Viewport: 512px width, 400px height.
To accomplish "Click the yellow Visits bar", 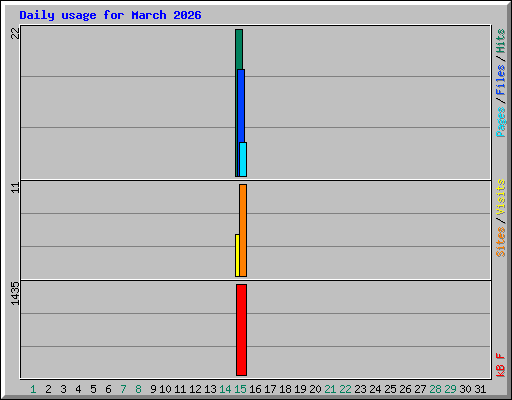I will click(x=237, y=255).
